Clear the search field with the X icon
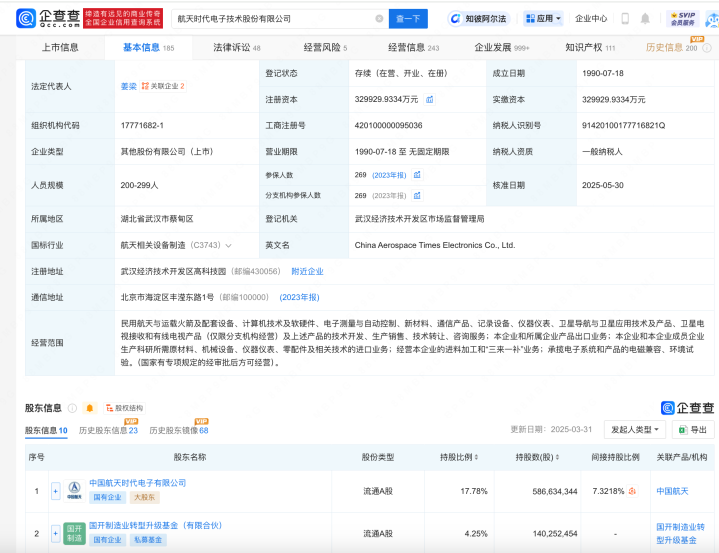The width and height of the screenshot is (719, 553). pos(379,19)
